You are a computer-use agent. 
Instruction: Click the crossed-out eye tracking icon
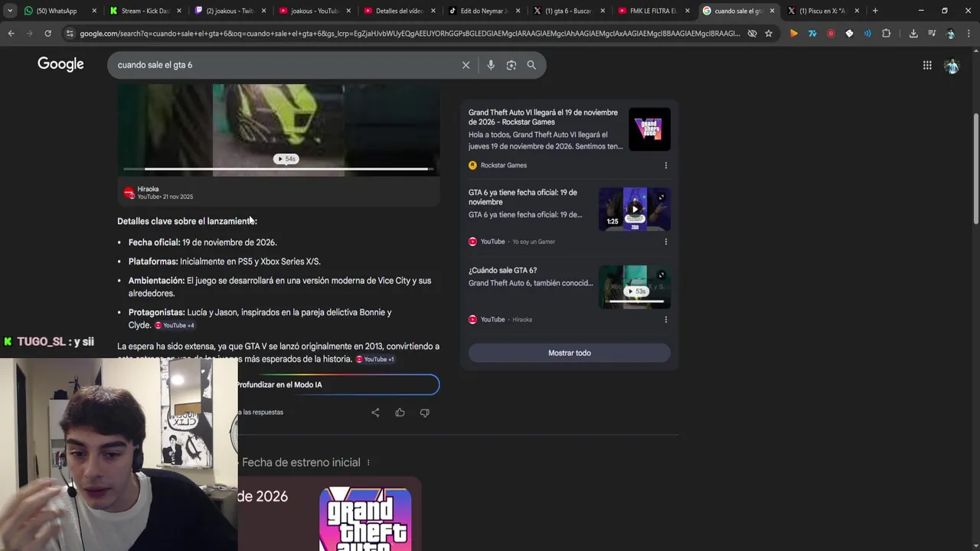[752, 34]
